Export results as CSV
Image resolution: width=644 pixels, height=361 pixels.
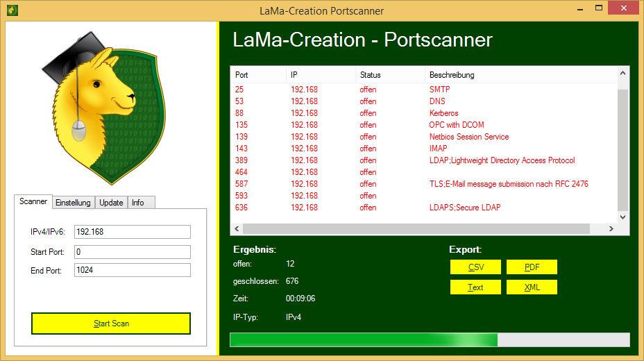click(475, 267)
